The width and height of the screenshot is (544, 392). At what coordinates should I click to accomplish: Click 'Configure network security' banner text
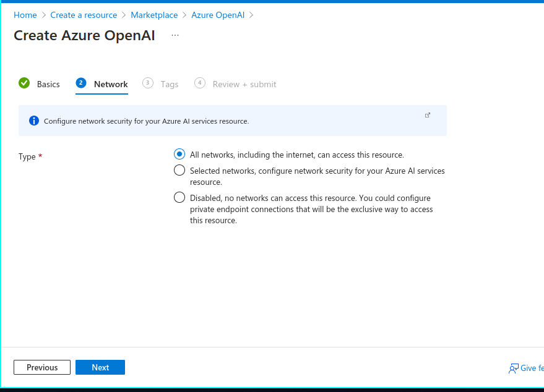(147, 121)
